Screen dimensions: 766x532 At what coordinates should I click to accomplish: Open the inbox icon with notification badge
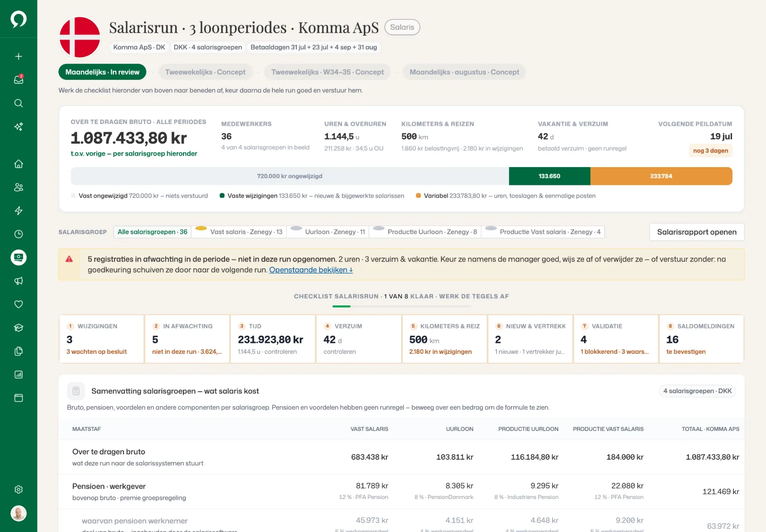(19, 79)
